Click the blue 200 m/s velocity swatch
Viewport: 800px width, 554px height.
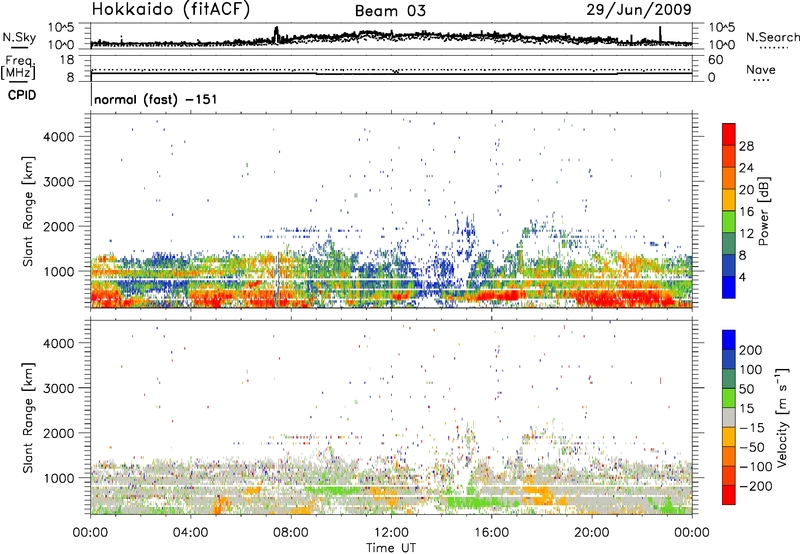(729, 340)
